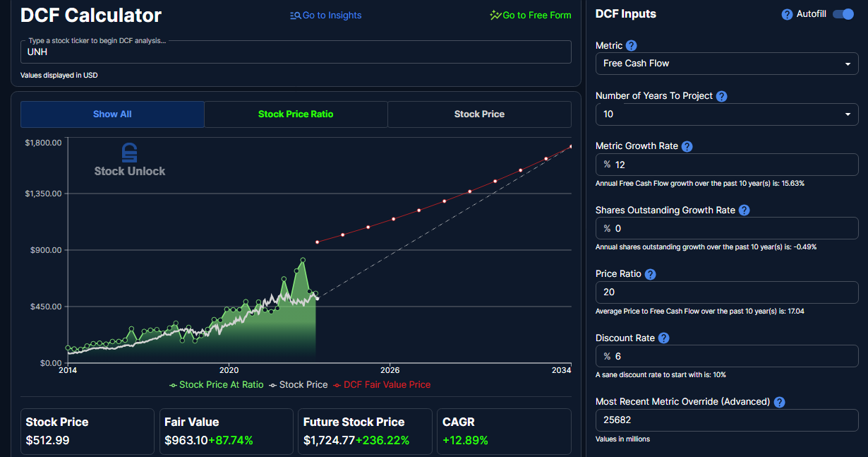Select the sane discount rate hint text
Viewport: 868px width, 457px height.
pyautogui.click(x=661, y=375)
